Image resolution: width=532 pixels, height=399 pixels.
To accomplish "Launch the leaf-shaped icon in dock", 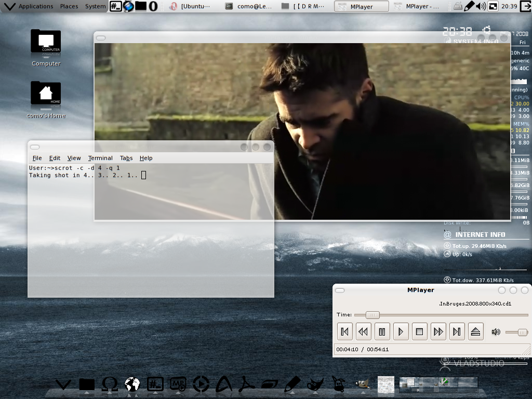I will click(270, 384).
